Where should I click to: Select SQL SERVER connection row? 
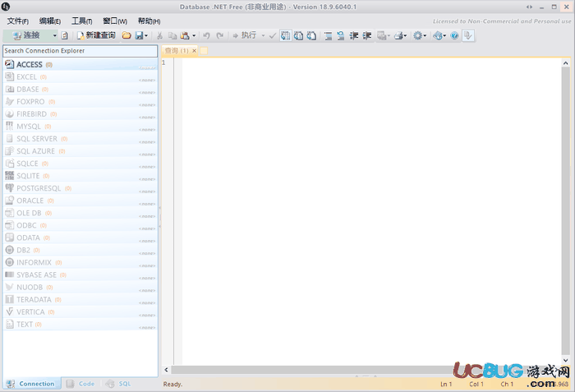click(80, 139)
